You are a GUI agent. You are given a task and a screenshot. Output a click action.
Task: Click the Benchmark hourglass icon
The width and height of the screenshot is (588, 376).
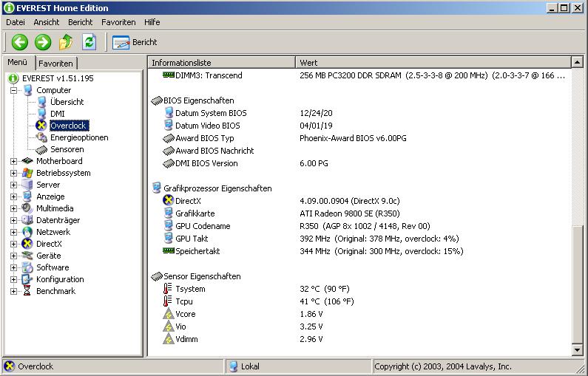27,291
